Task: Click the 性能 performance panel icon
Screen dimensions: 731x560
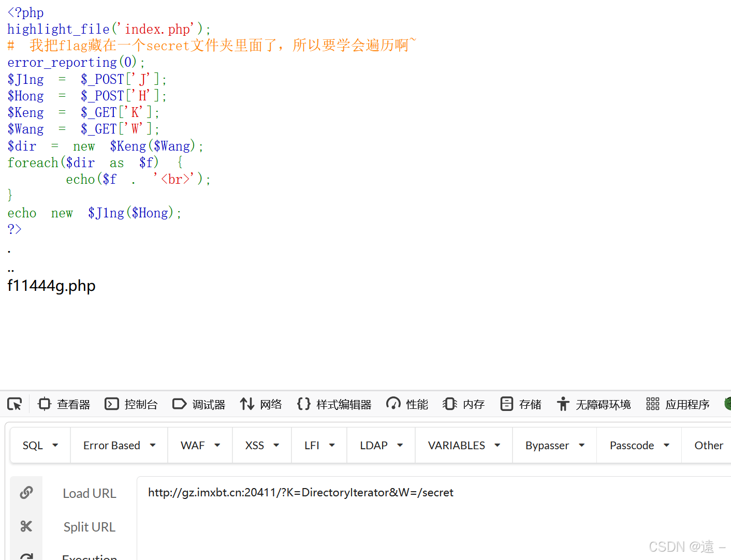Action: pos(393,404)
